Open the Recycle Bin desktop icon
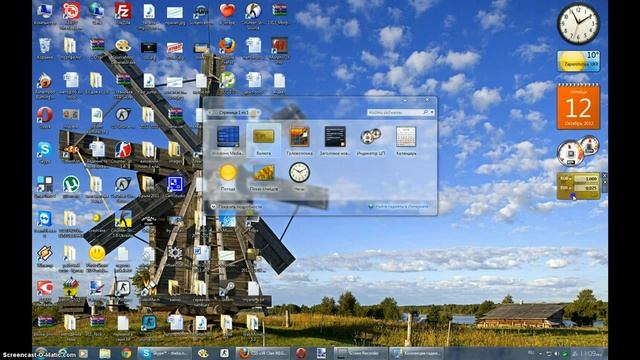The height and width of the screenshot is (360, 640). (44, 48)
